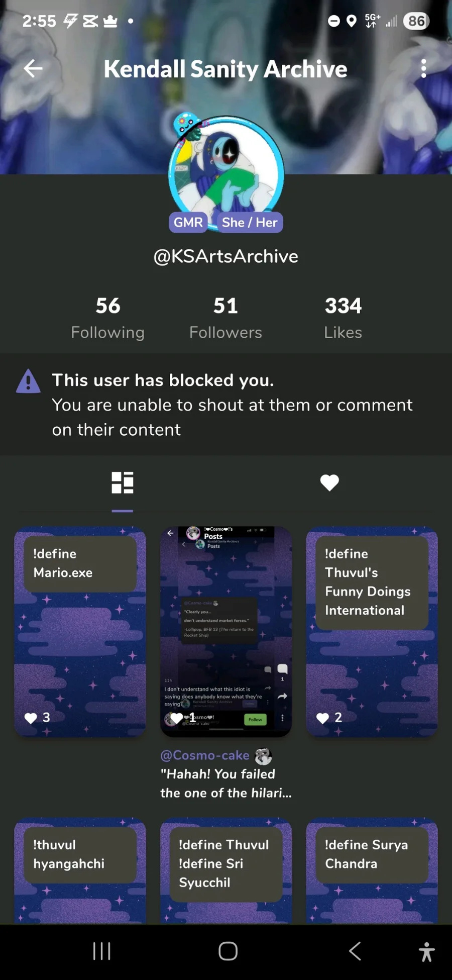View the 334 Likes stat

coord(343,318)
